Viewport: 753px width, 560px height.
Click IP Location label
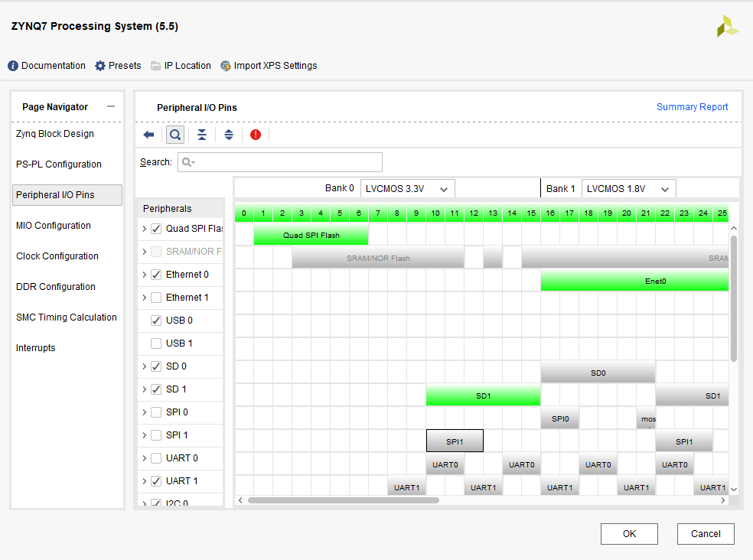pos(187,66)
